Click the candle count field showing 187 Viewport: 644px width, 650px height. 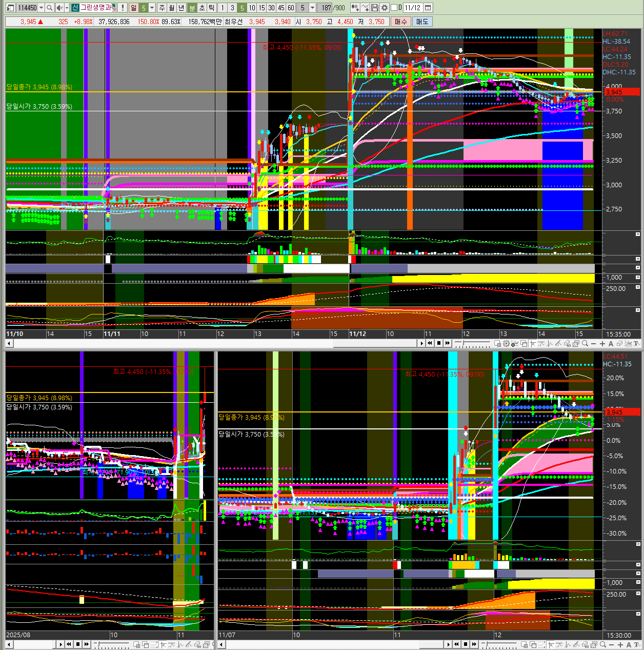pyautogui.click(x=325, y=8)
